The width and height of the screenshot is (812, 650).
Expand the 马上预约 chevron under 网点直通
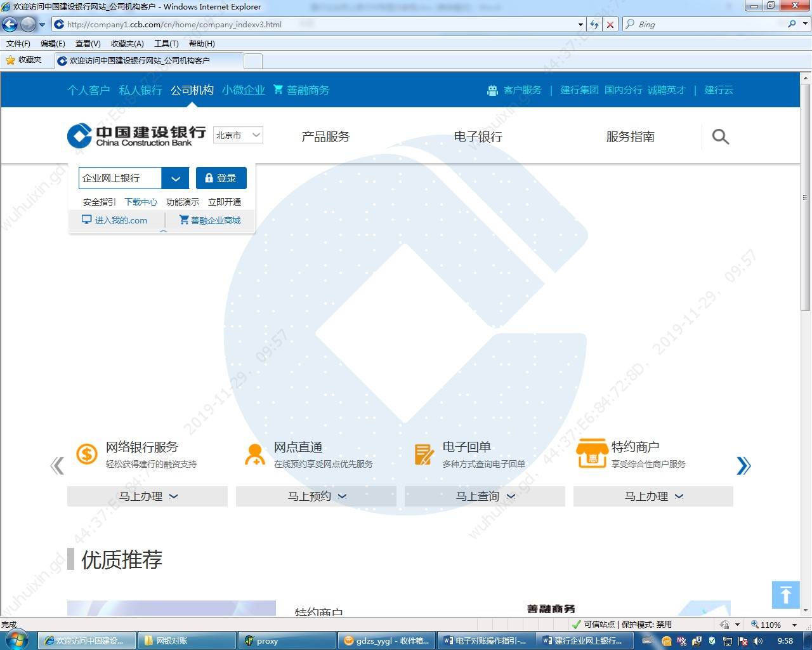343,496
